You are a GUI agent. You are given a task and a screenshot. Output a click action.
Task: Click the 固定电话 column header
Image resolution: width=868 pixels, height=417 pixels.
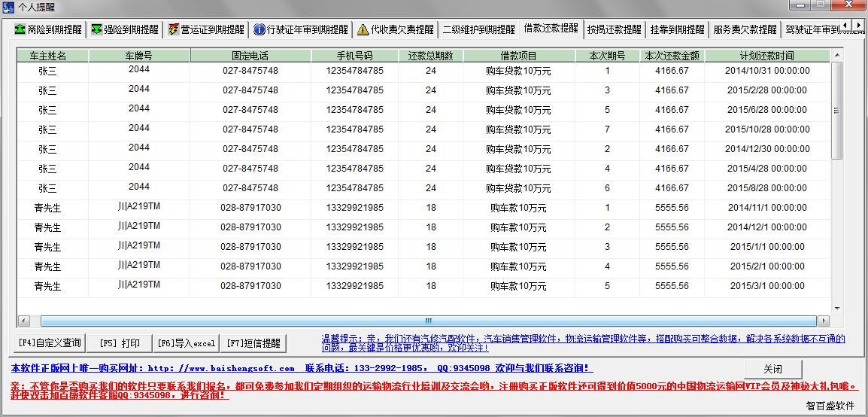pos(250,56)
